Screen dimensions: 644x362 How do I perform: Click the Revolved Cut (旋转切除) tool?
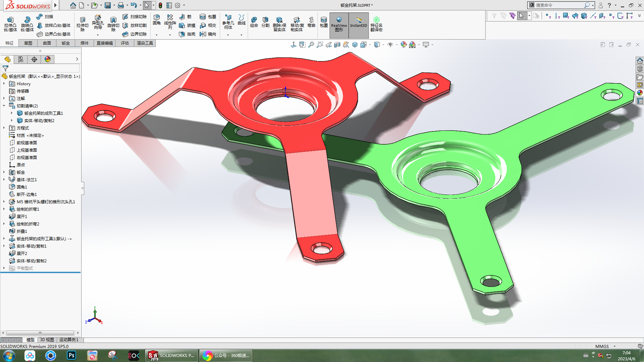pyautogui.click(x=113, y=24)
